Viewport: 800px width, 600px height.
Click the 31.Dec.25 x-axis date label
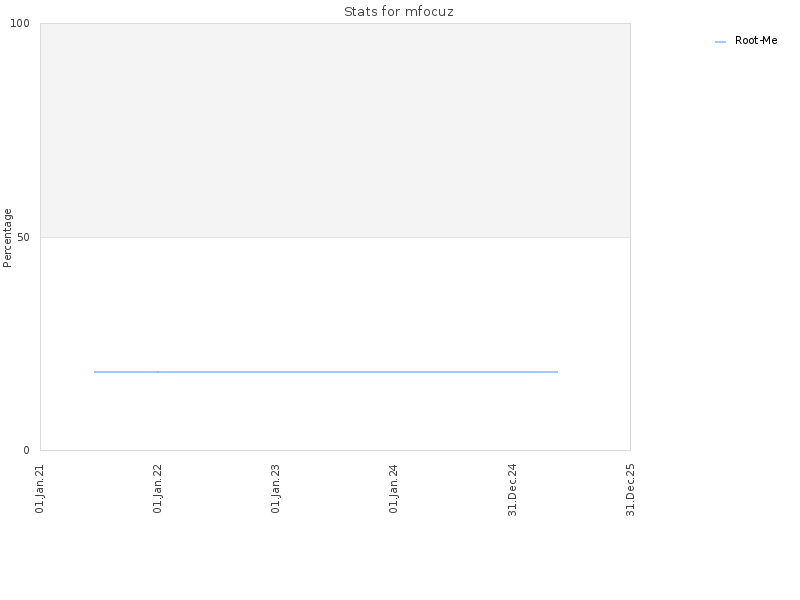tap(630, 490)
